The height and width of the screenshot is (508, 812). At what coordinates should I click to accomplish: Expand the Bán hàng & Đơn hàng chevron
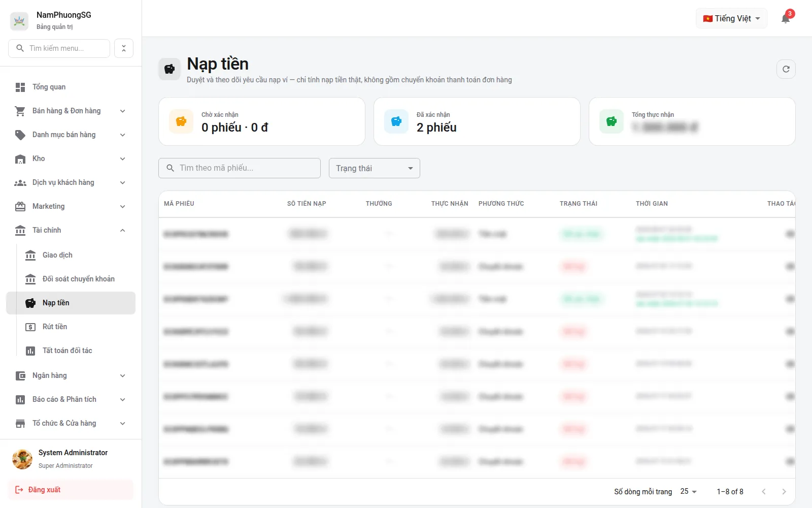point(123,111)
